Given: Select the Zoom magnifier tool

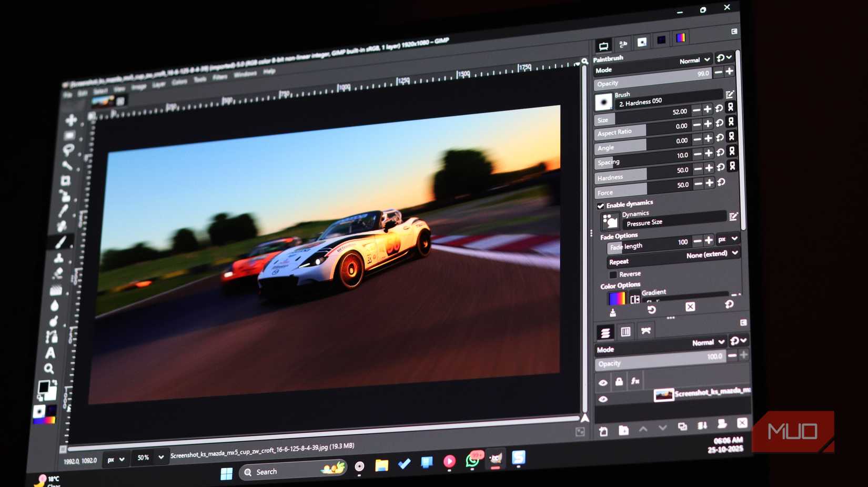Looking at the screenshot, I should [49, 369].
